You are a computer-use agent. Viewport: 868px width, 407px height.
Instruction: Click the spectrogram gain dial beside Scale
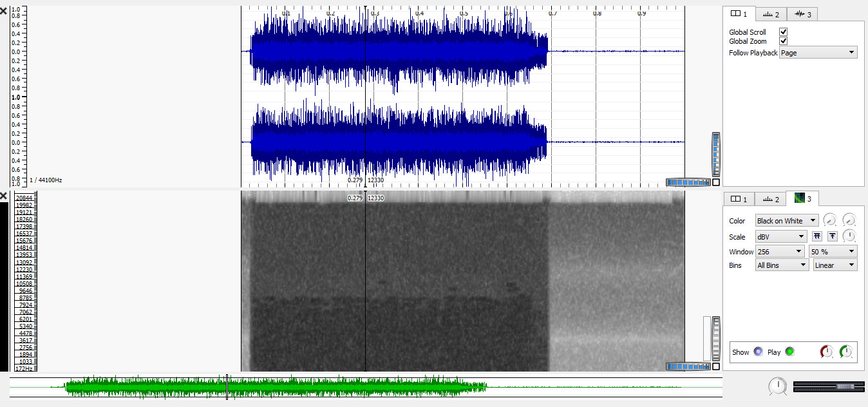(x=849, y=236)
